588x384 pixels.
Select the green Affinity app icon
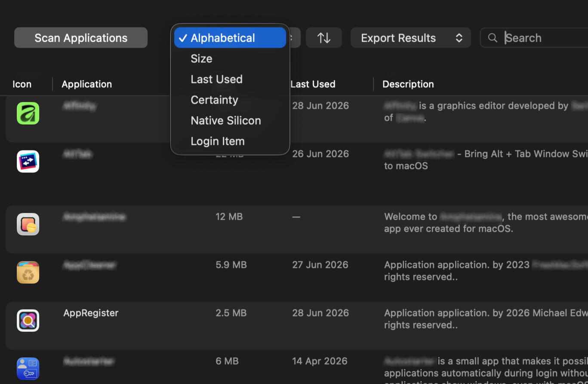[28, 113]
